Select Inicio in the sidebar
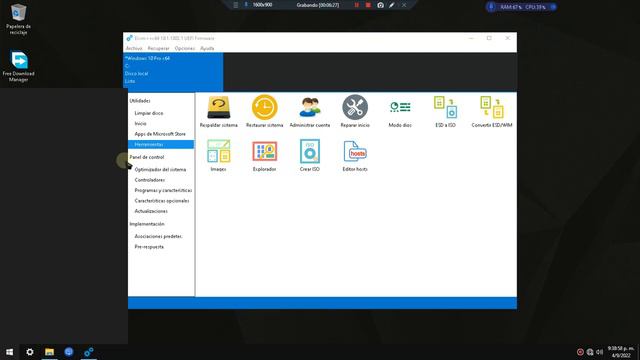The image size is (640, 360). 140,123
